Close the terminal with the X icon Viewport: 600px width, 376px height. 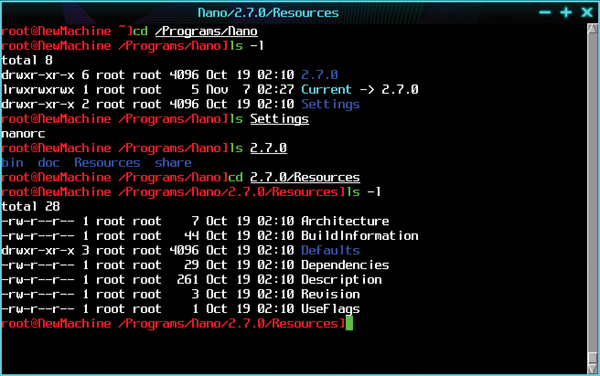(x=587, y=13)
